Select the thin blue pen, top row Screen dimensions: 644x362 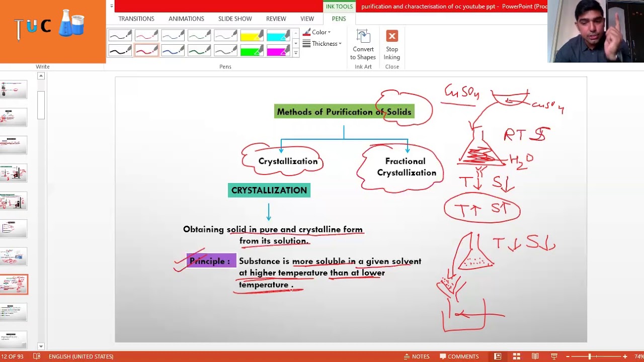click(x=173, y=35)
